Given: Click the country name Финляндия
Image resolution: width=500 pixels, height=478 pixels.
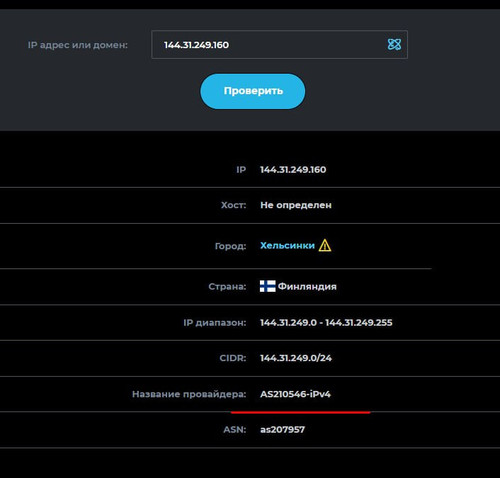Looking at the screenshot, I should [x=307, y=286].
